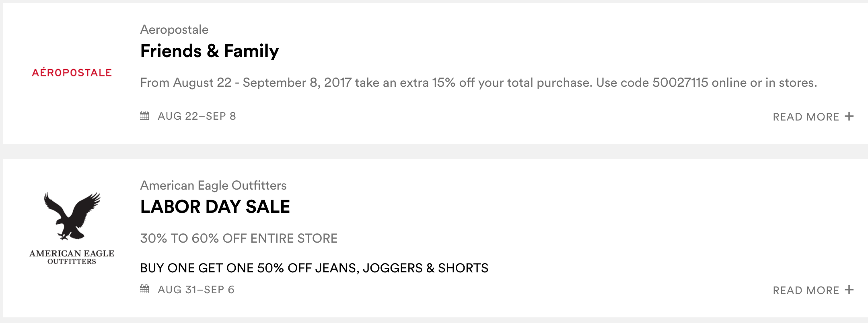
Task: Click calendar icon beside AUG 22–SEP 8
Action: pos(144,116)
